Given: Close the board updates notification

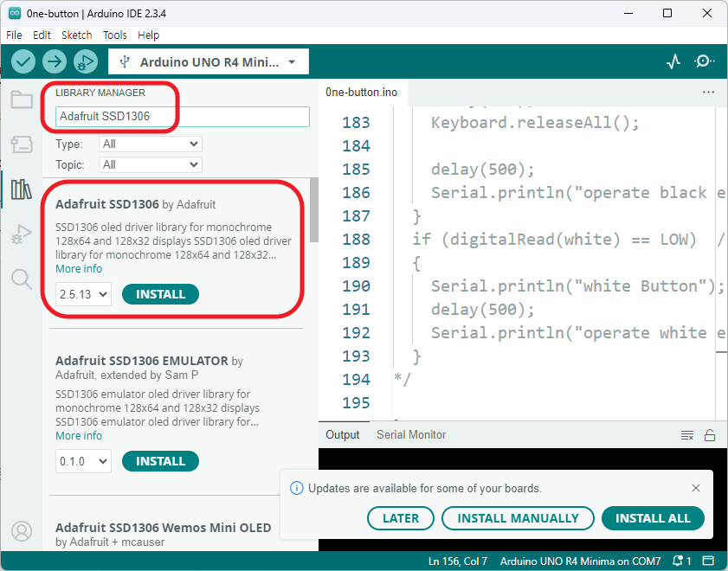Looking at the screenshot, I should pos(695,488).
